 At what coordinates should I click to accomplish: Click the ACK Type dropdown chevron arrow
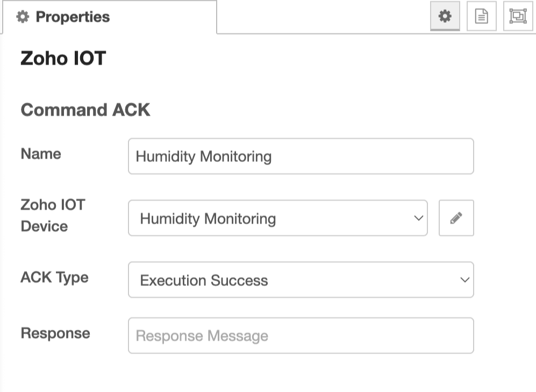coord(465,280)
